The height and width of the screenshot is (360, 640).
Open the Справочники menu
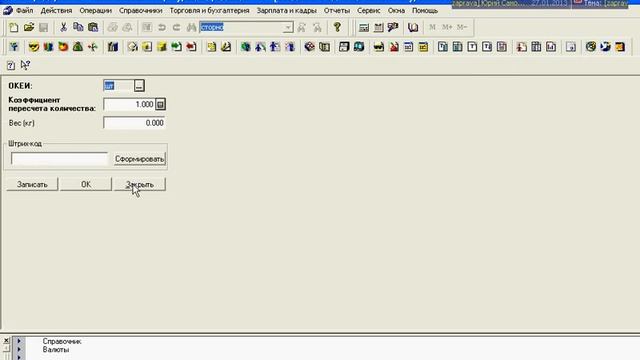point(140,11)
